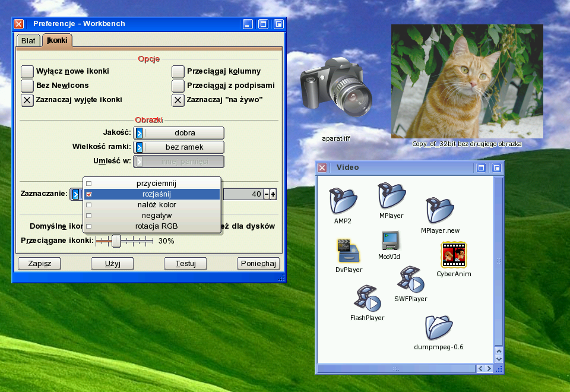This screenshot has width=570, height=392.
Task: Expand the Wielkość ramki dropdown
Action: click(179, 147)
